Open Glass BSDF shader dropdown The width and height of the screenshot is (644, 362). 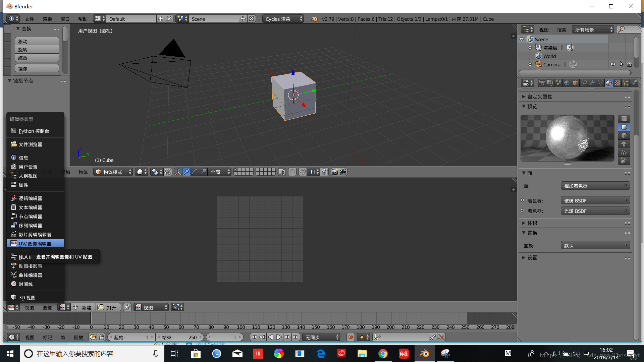pyautogui.click(x=595, y=200)
